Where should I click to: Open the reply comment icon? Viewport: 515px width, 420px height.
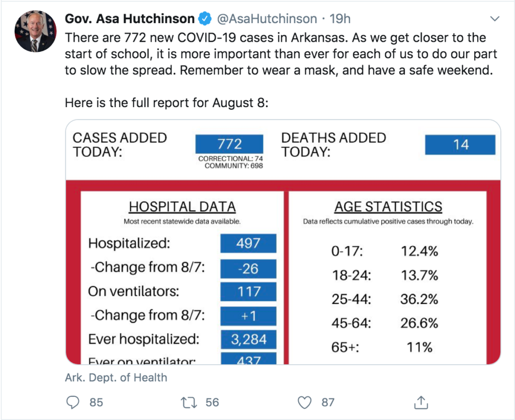coord(73,402)
